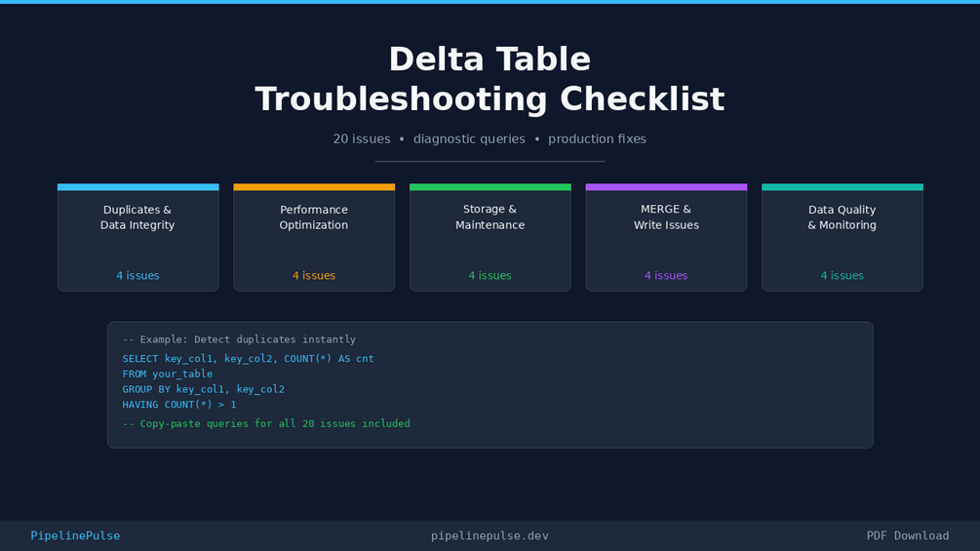
Task: Click the PipelinePulse brand name in footer
Action: pyautogui.click(x=75, y=535)
